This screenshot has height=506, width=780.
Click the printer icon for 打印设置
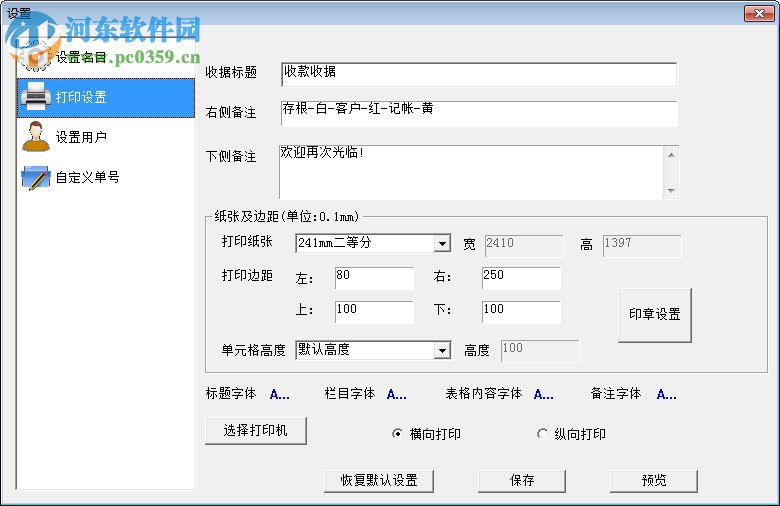coord(35,97)
